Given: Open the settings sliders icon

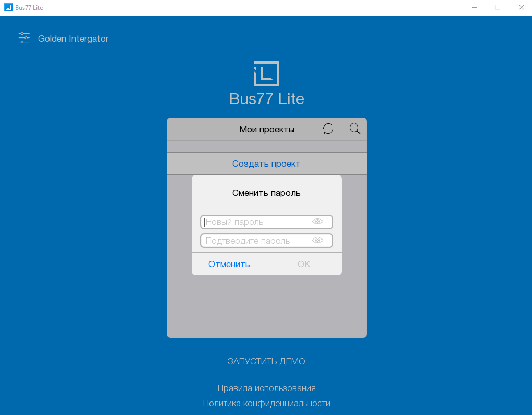Looking at the screenshot, I should pos(24,38).
